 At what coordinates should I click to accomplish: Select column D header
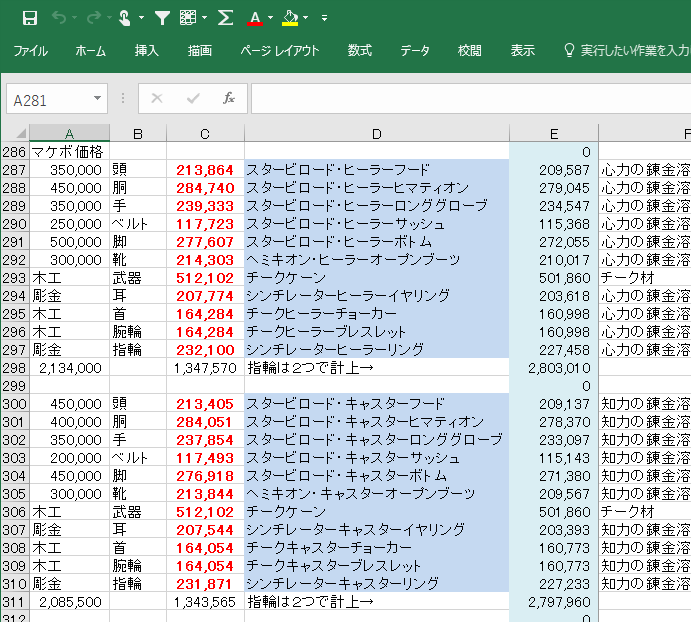[x=376, y=134]
